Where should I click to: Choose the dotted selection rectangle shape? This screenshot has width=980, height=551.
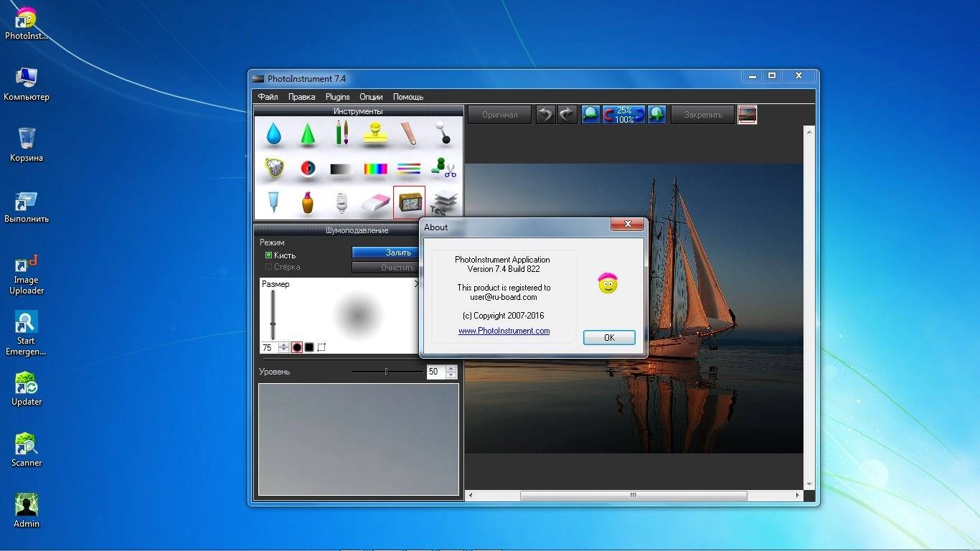click(321, 347)
